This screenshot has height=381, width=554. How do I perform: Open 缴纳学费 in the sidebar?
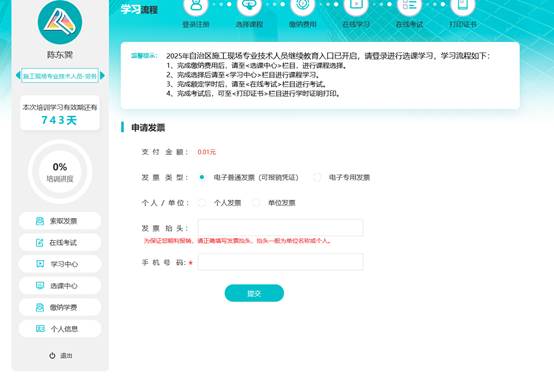coord(60,307)
